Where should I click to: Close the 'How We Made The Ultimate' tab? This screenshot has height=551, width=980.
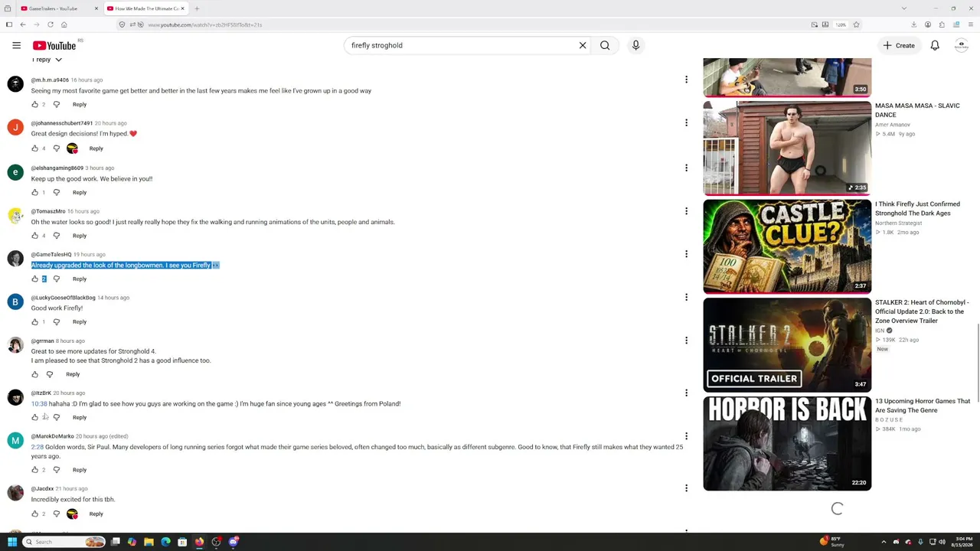pos(182,8)
